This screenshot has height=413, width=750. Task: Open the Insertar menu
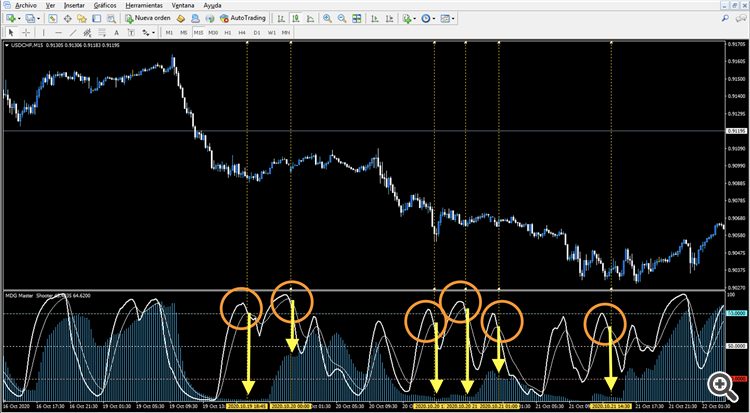click(74, 6)
